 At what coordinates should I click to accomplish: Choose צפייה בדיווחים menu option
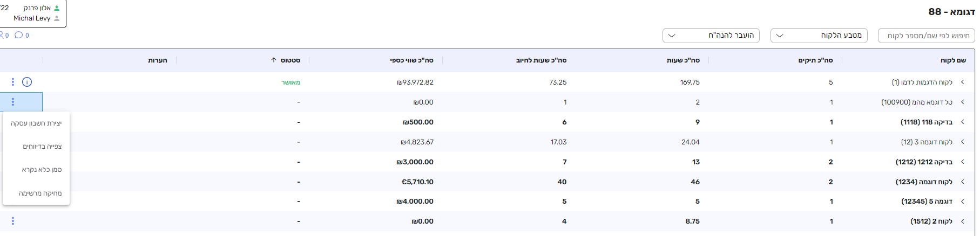(42, 147)
